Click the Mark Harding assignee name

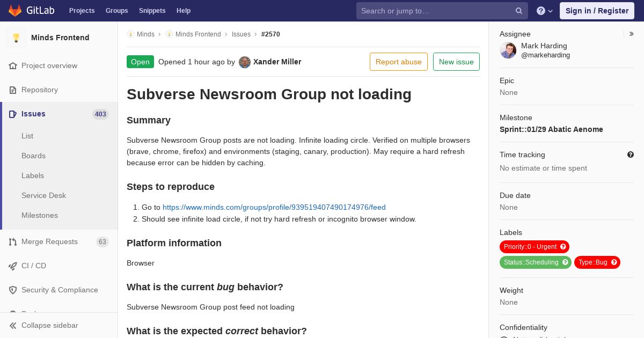click(544, 46)
